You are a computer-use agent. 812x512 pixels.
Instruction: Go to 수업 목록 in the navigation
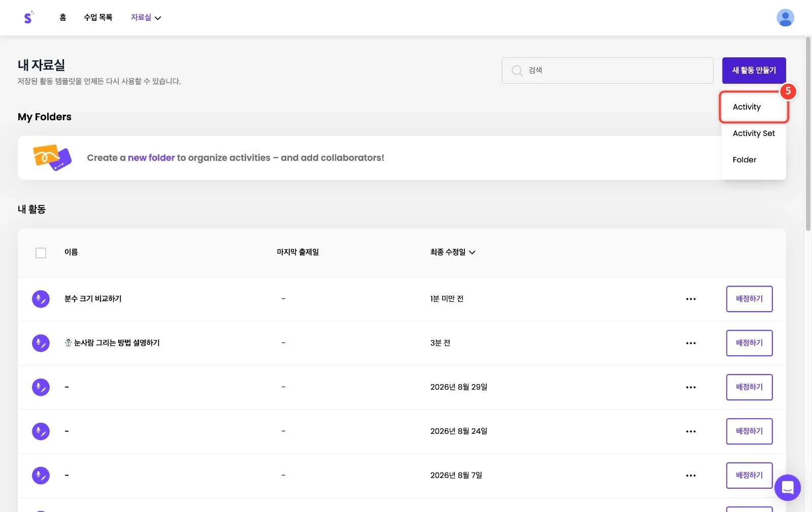click(x=98, y=17)
